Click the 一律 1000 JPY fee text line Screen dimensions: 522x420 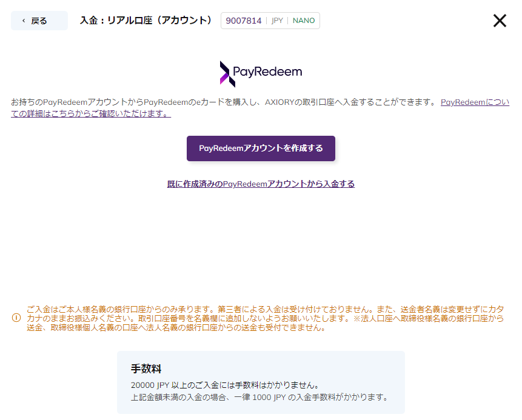[259, 398]
